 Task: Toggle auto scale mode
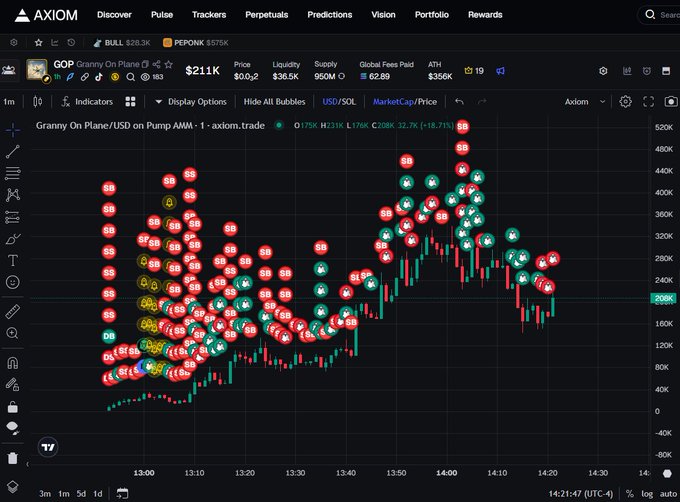pos(668,494)
